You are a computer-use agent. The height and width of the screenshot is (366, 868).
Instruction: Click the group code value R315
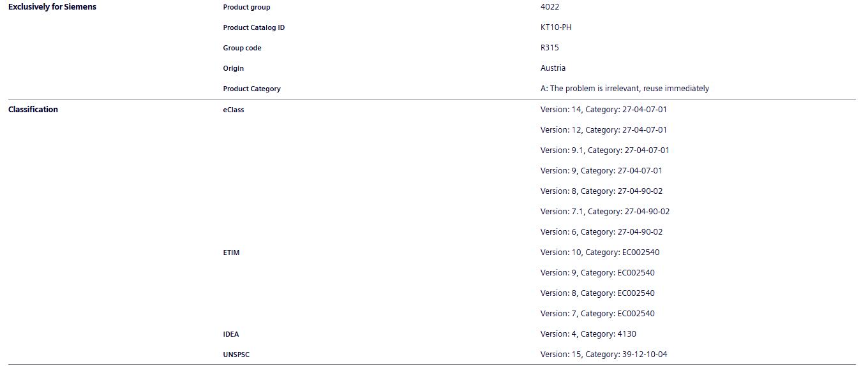(550, 48)
